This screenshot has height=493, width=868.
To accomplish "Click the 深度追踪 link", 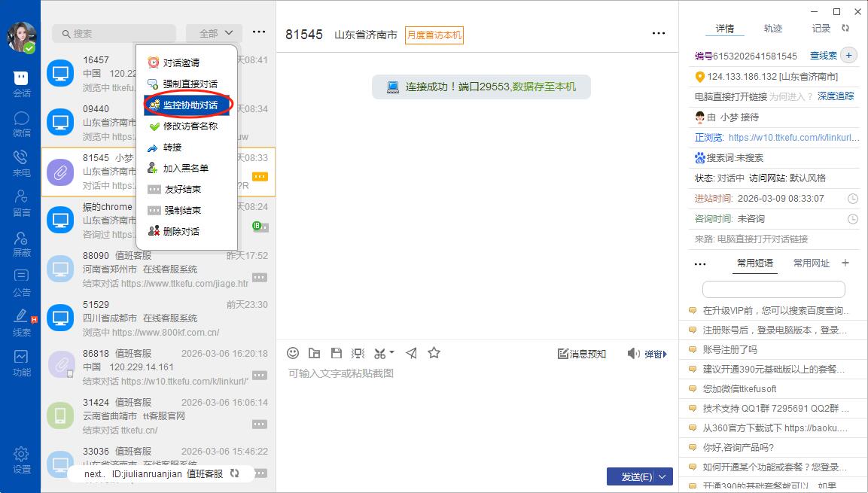I will 836,96.
